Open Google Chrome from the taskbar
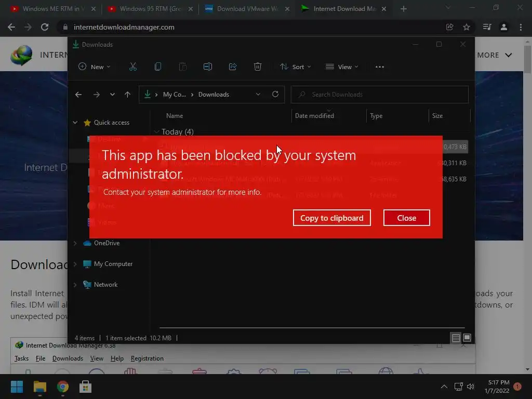Image resolution: width=532 pixels, height=399 pixels. point(63,387)
